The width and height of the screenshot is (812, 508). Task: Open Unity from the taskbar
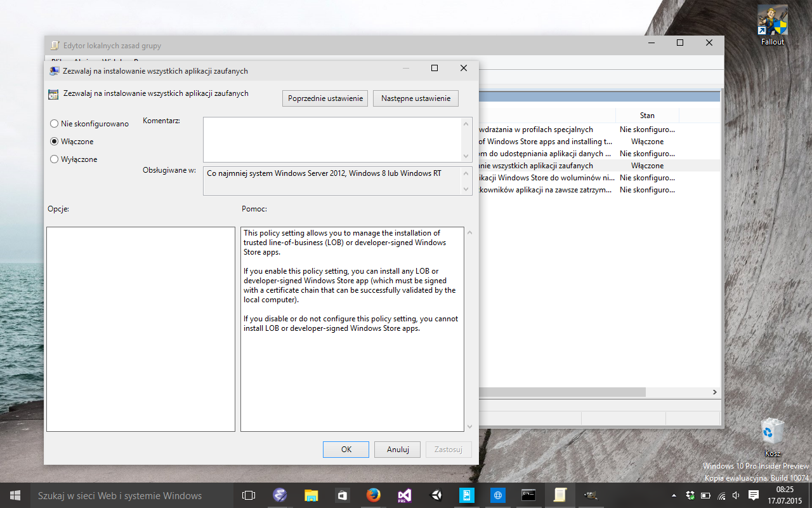tap(436, 495)
